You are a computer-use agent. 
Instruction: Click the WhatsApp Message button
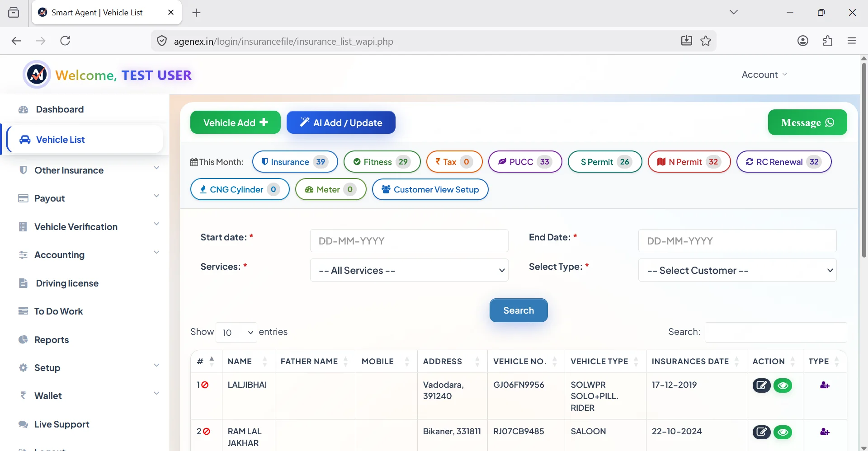(x=807, y=122)
